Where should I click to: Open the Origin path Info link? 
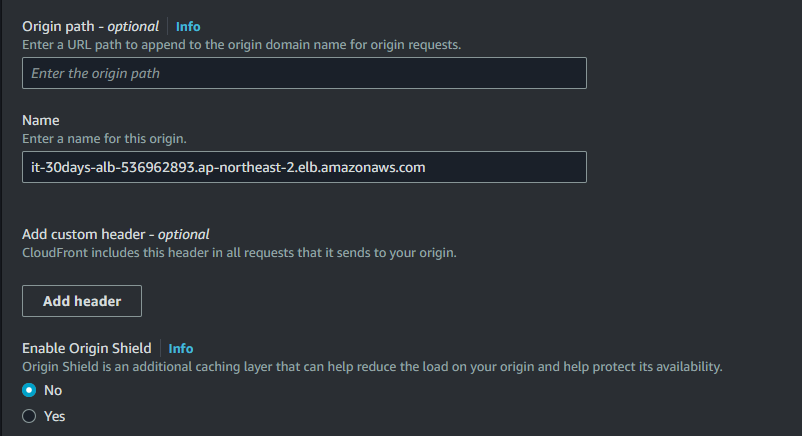click(188, 26)
